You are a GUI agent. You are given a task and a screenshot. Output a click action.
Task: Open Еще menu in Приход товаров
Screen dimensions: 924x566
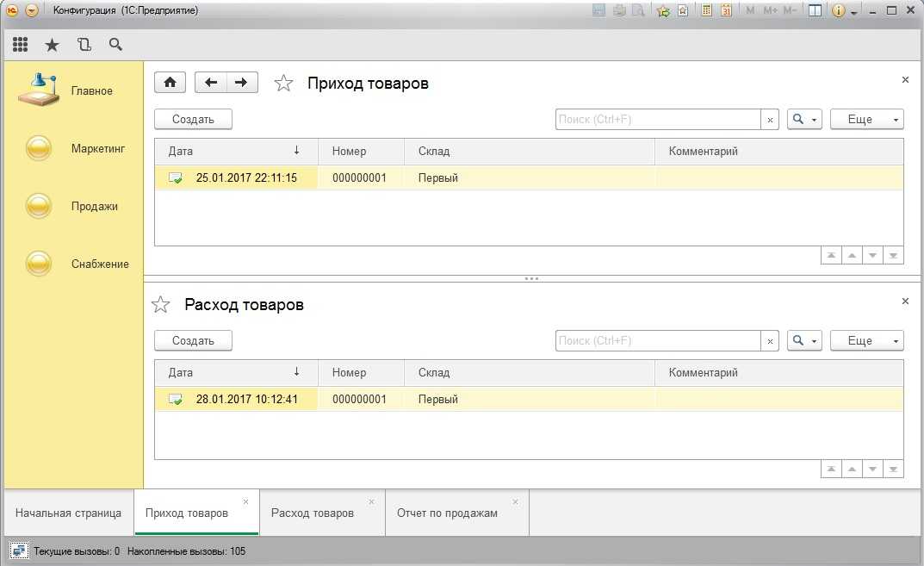pyautogui.click(x=867, y=119)
